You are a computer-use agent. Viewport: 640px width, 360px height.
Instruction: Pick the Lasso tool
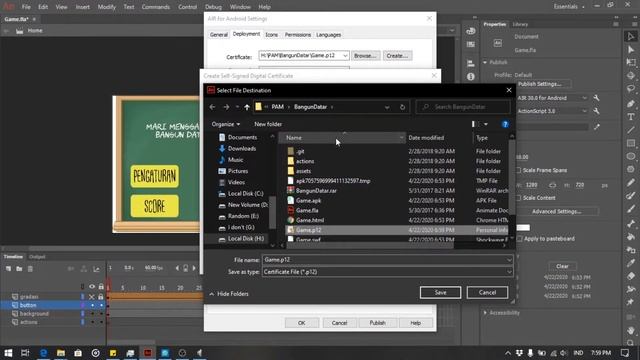[631, 89]
